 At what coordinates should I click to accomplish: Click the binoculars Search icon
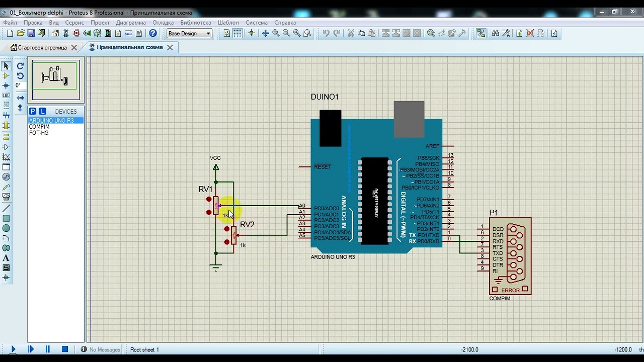[x=496, y=33]
